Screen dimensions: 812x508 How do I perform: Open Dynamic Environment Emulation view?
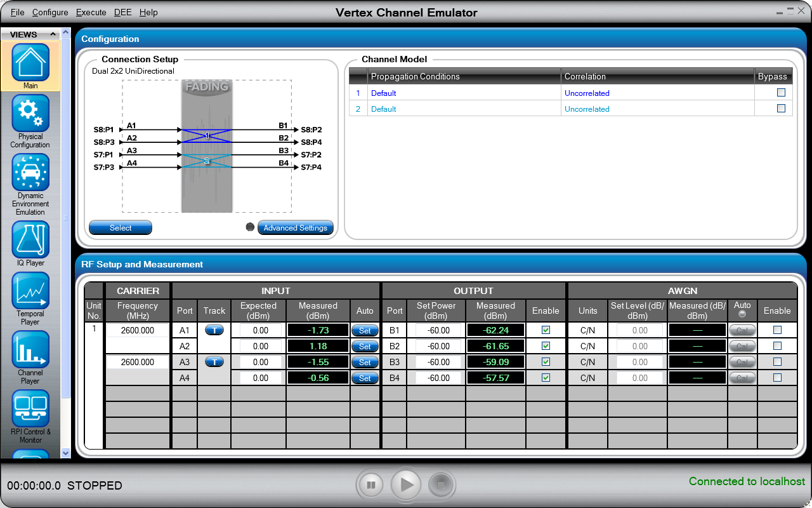[30, 173]
